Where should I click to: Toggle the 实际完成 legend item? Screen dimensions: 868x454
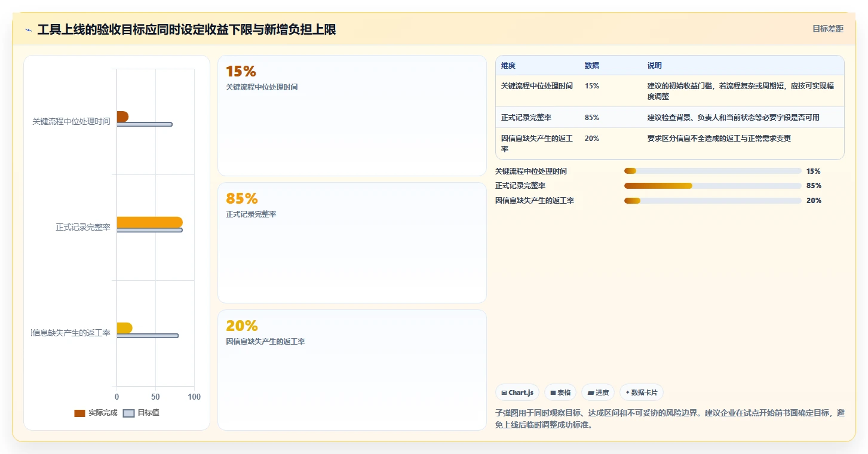pyautogui.click(x=96, y=413)
